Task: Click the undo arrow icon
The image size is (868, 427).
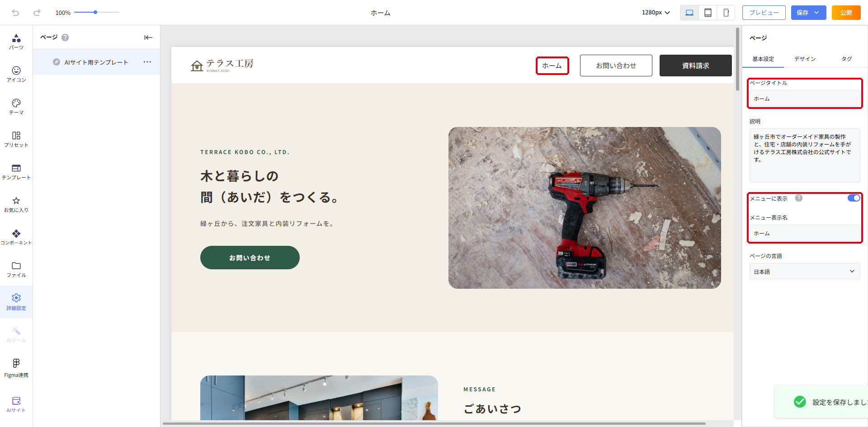Action: (x=15, y=13)
